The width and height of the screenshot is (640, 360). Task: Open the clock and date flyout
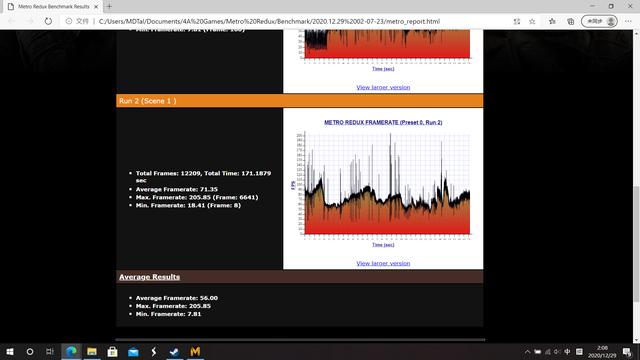pyautogui.click(x=602, y=351)
